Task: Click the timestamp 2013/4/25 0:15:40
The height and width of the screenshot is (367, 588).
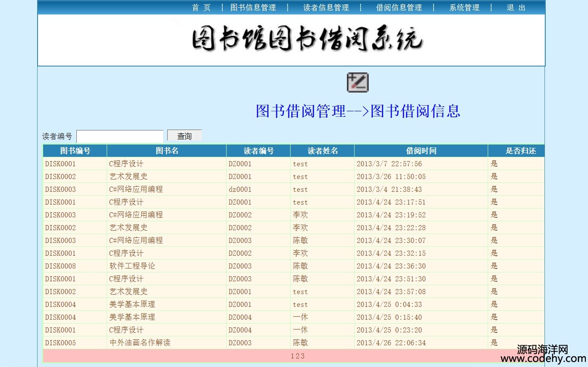Action: (x=389, y=317)
